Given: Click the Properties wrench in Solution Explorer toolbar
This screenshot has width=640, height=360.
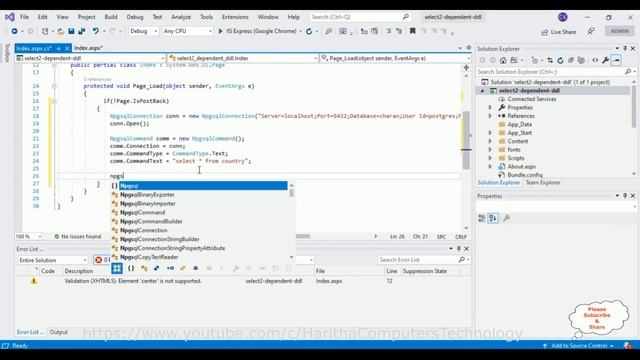Looking at the screenshot, I should pos(605,60).
